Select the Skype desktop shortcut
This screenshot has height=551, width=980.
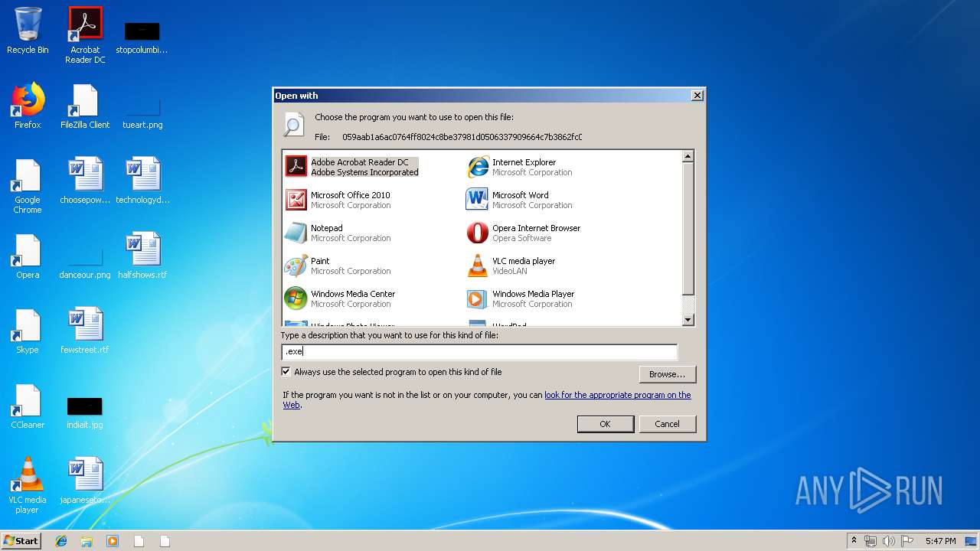(x=28, y=331)
